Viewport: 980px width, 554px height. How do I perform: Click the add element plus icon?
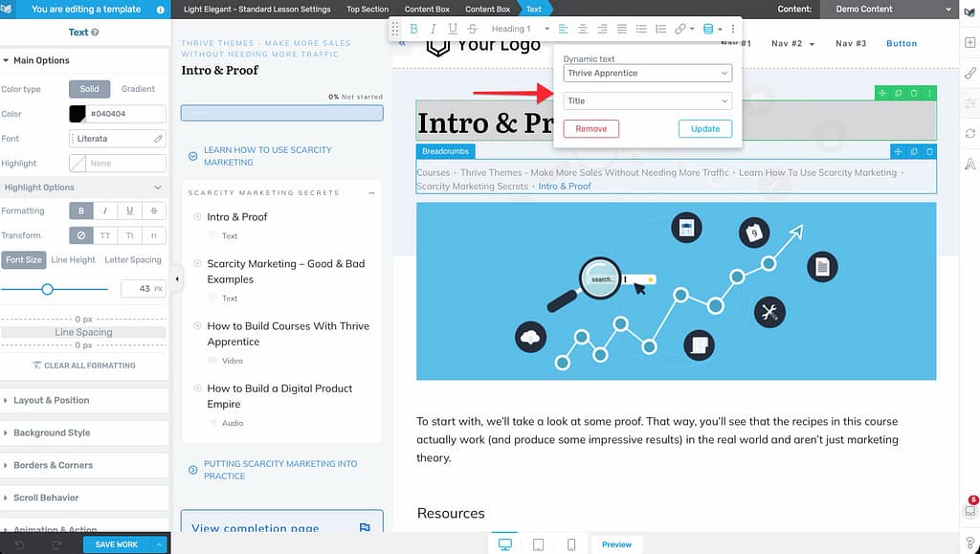tap(969, 43)
